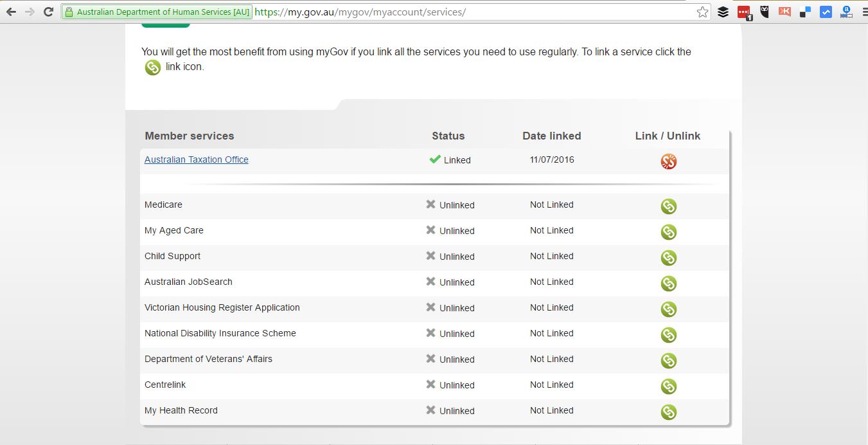Link the Department of Veterans' Affairs
Image resolution: width=868 pixels, height=445 pixels.
[x=669, y=361]
